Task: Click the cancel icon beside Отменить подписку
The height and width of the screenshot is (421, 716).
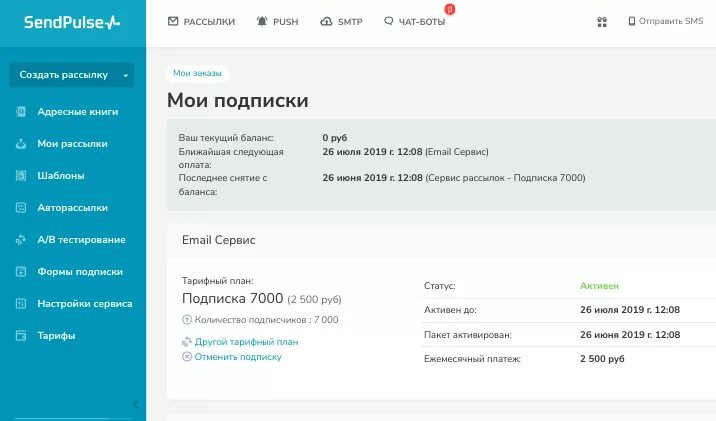Action: point(187,357)
